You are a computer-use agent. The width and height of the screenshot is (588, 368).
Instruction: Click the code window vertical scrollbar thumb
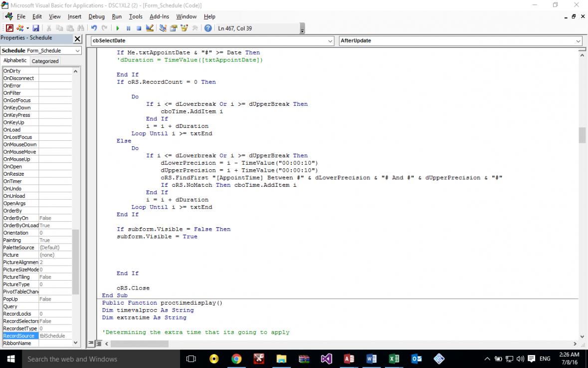(582, 135)
